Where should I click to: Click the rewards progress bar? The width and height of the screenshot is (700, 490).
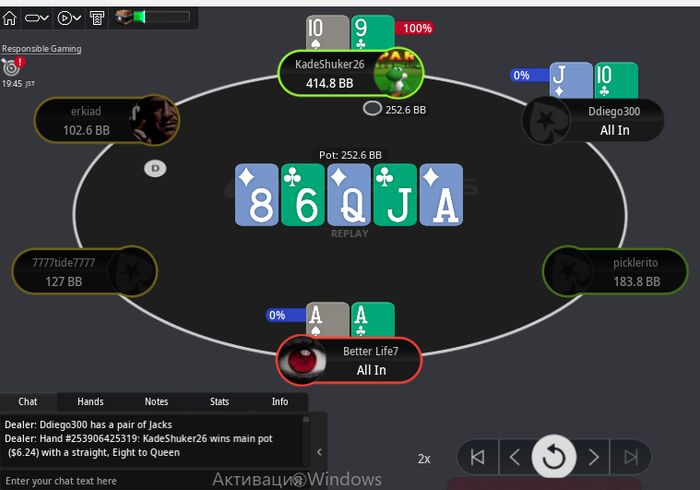pos(162,17)
